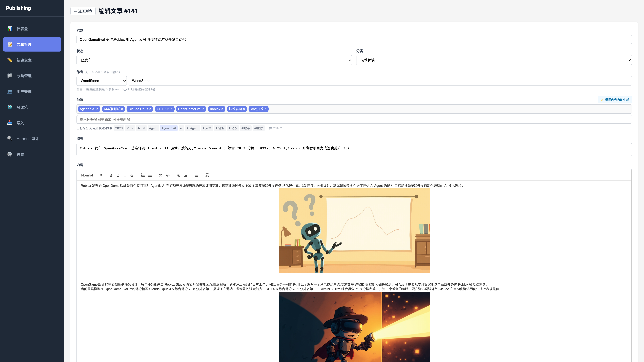This screenshot has width=644, height=362.
Task: Click the first paragraph of article content
Action: [x=272, y=186]
